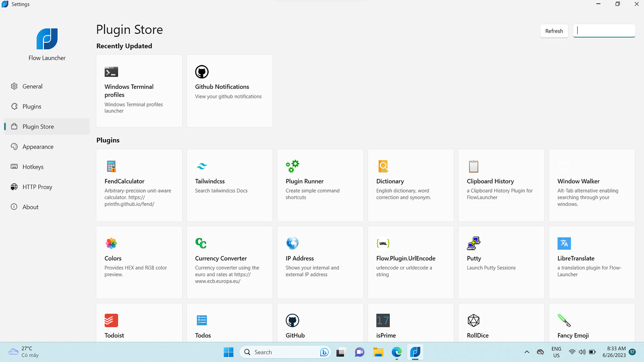Viewport: 644px width, 362px height.
Task: Open the Window Walker plugin card
Action: (592, 185)
